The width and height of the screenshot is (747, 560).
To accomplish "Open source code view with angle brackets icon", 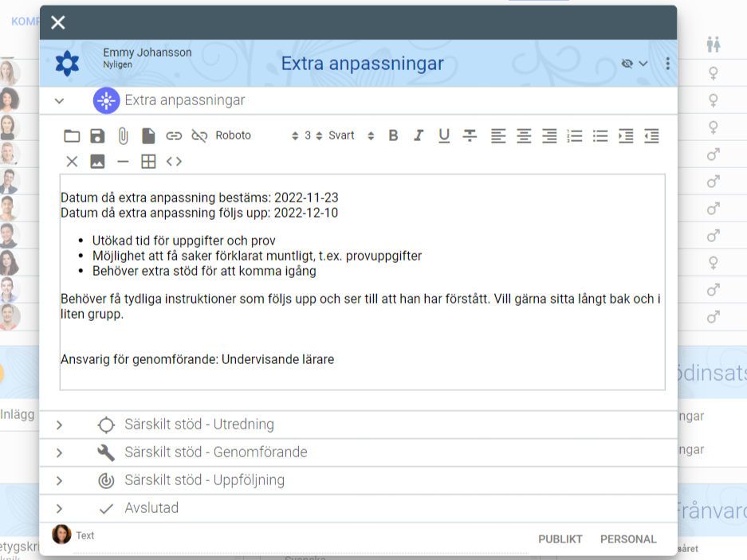I will click(x=174, y=162).
